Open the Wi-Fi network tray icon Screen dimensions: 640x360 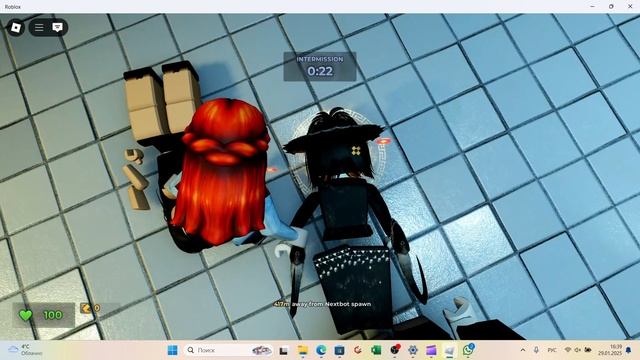(x=568, y=350)
